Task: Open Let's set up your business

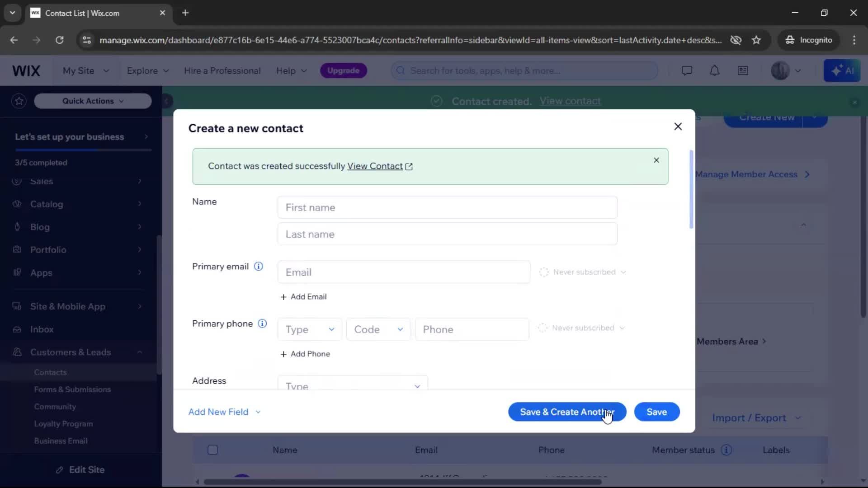Action: 81,136
